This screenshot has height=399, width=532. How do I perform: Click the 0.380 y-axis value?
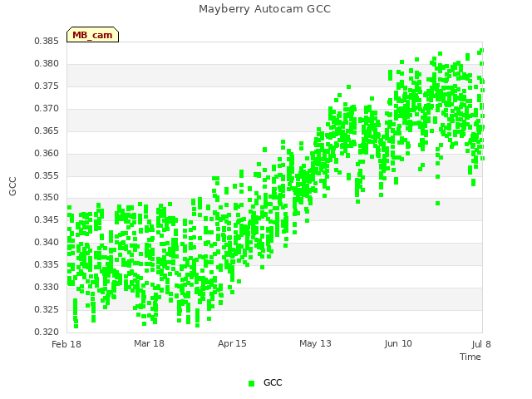[47, 63]
